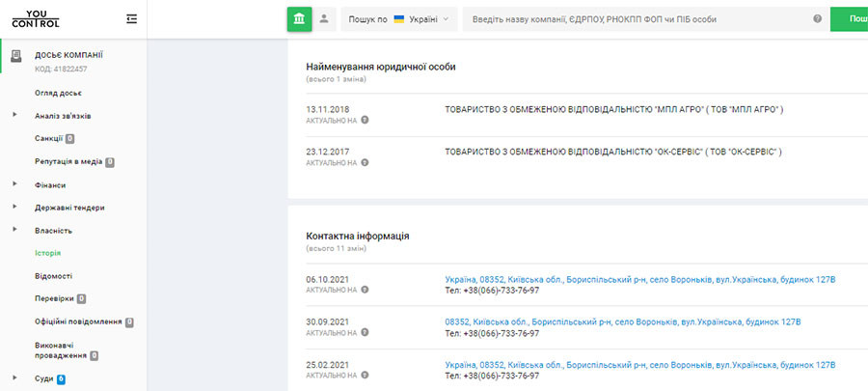Click the company dossier document icon
Viewport: 868px width, 391px height.
tap(16, 55)
